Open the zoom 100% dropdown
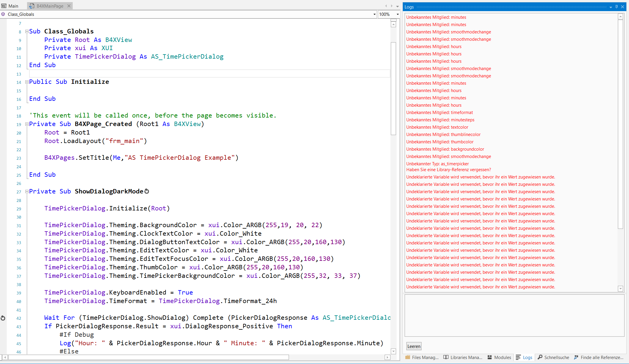Viewport: 629px width, 364px height. (398, 14)
